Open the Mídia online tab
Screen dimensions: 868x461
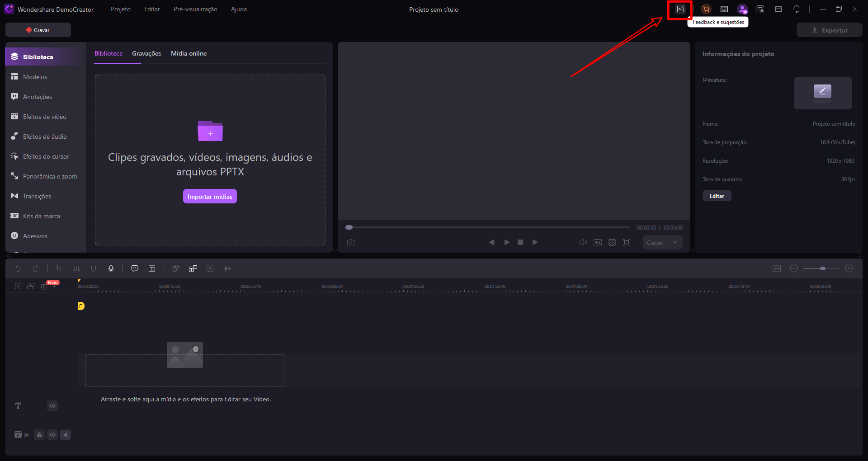point(189,53)
